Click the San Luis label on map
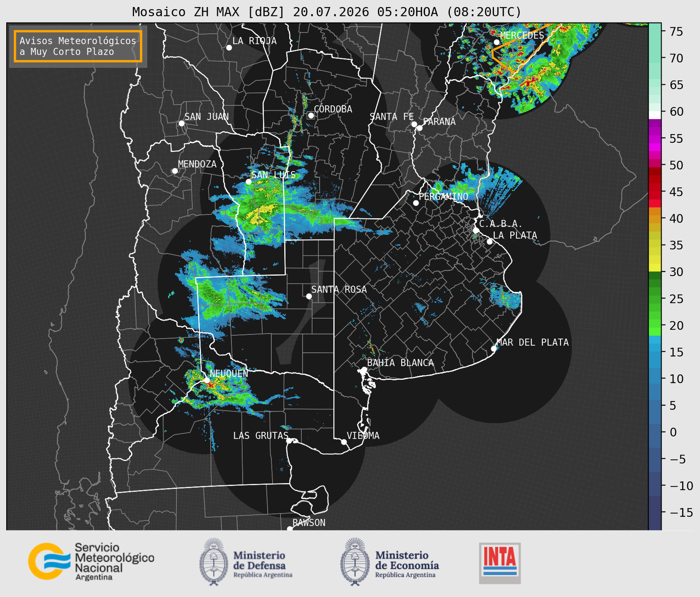The width and height of the screenshot is (700, 597). 273,175
